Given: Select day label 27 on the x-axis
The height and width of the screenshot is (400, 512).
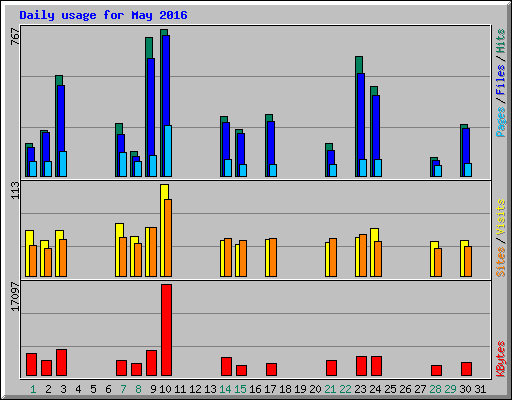Looking at the screenshot, I should click(420, 389).
